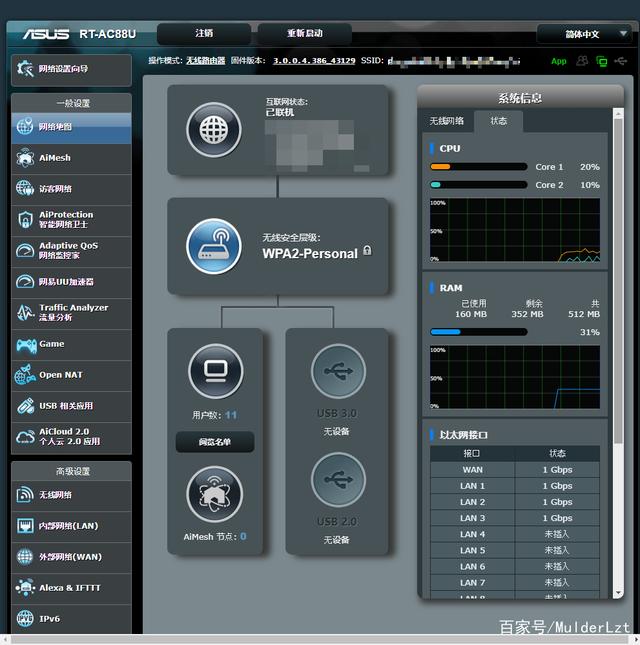Open Guest Network (访客网络) sidebar item
640x645 pixels.
click(72, 189)
